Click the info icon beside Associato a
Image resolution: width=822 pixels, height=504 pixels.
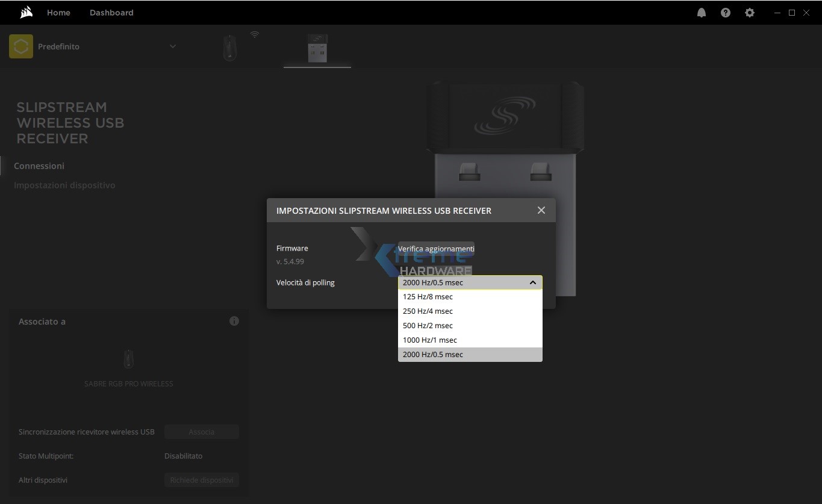234,321
